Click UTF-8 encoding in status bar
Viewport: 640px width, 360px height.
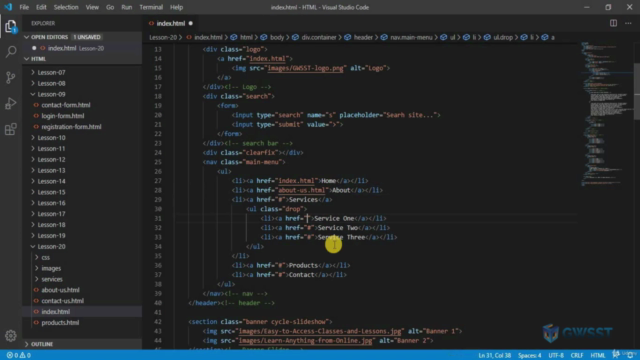click(556, 356)
